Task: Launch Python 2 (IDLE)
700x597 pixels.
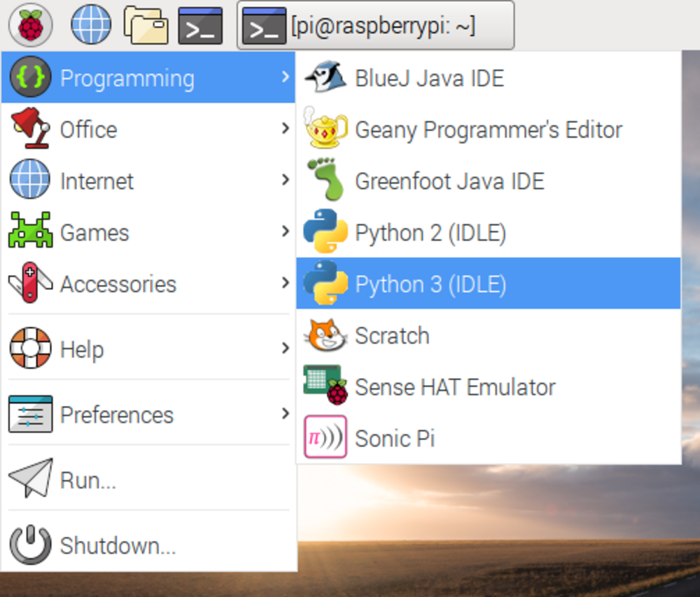Action: point(489,231)
